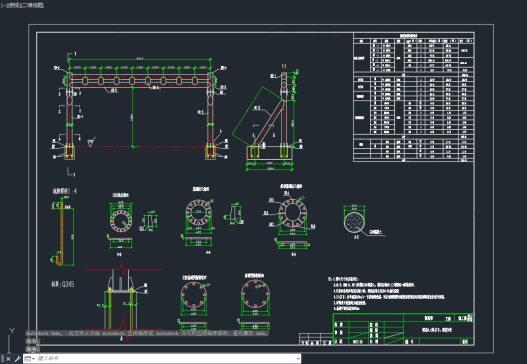Open command line customize wrench menu

pos(17,359)
